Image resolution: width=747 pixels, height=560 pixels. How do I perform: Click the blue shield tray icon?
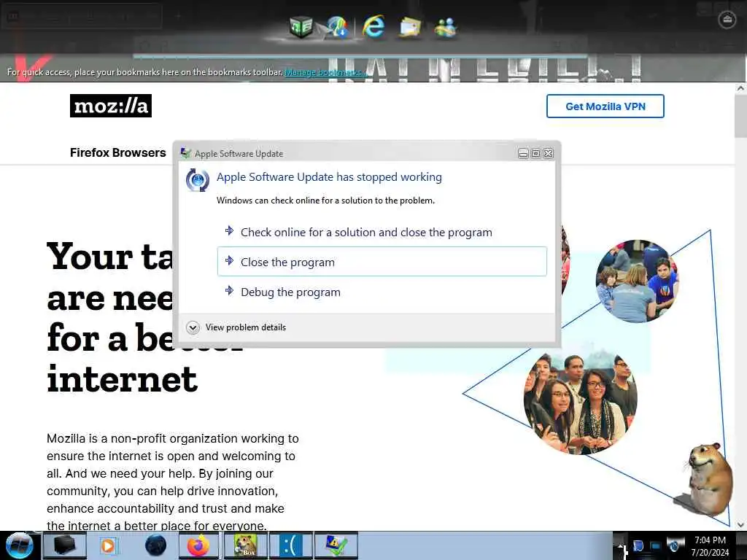pyautogui.click(x=638, y=545)
